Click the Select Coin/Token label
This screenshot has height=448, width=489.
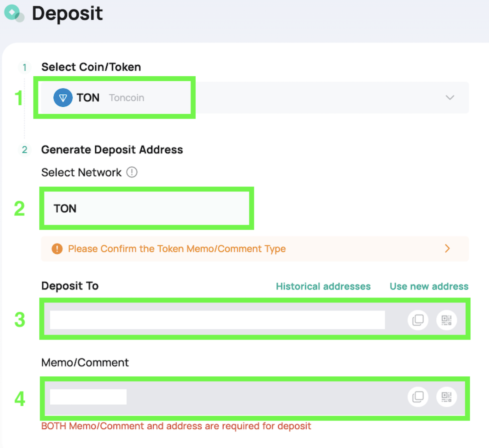(91, 67)
